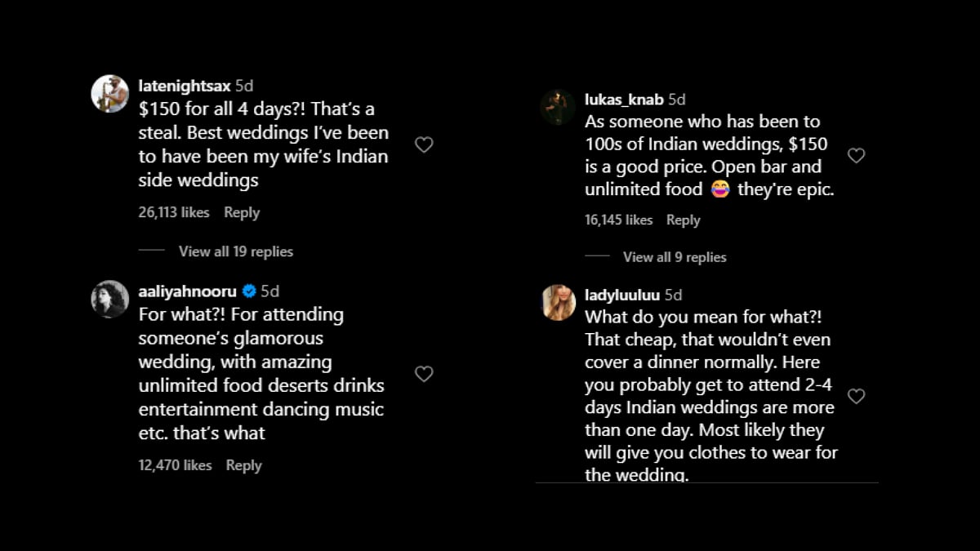Screen dimensions: 980x551
Task: View the 26,113 likes list
Action: click(x=174, y=212)
